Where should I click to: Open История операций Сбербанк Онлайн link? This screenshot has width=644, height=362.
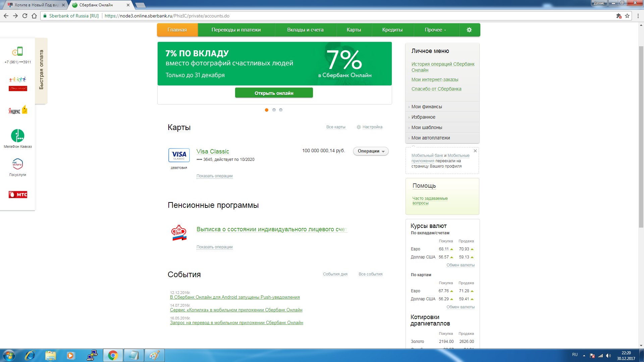coord(443,67)
